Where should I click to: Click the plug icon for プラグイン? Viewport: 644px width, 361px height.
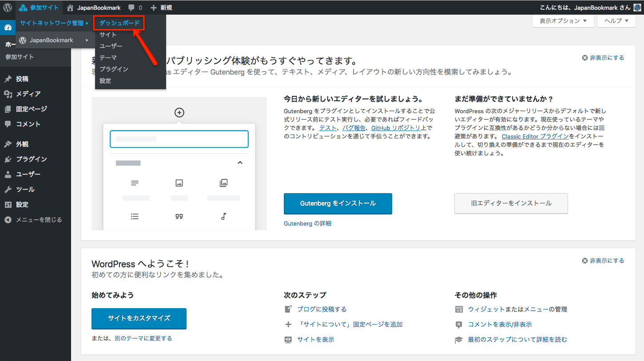coord(8,159)
